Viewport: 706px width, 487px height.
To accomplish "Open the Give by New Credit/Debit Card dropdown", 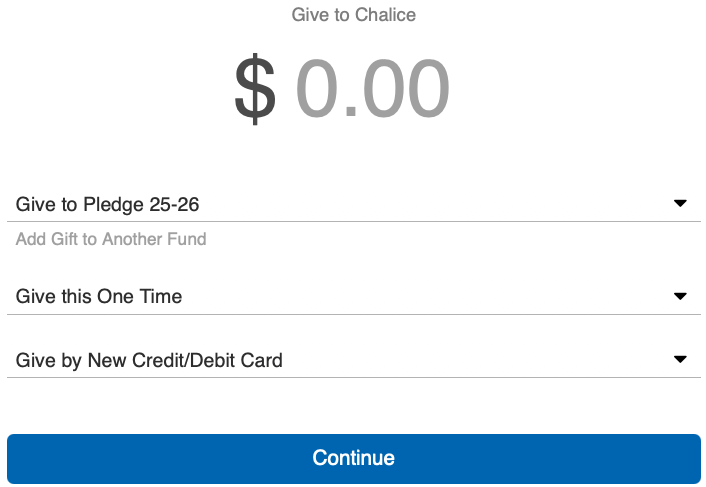I will (x=352, y=360).
